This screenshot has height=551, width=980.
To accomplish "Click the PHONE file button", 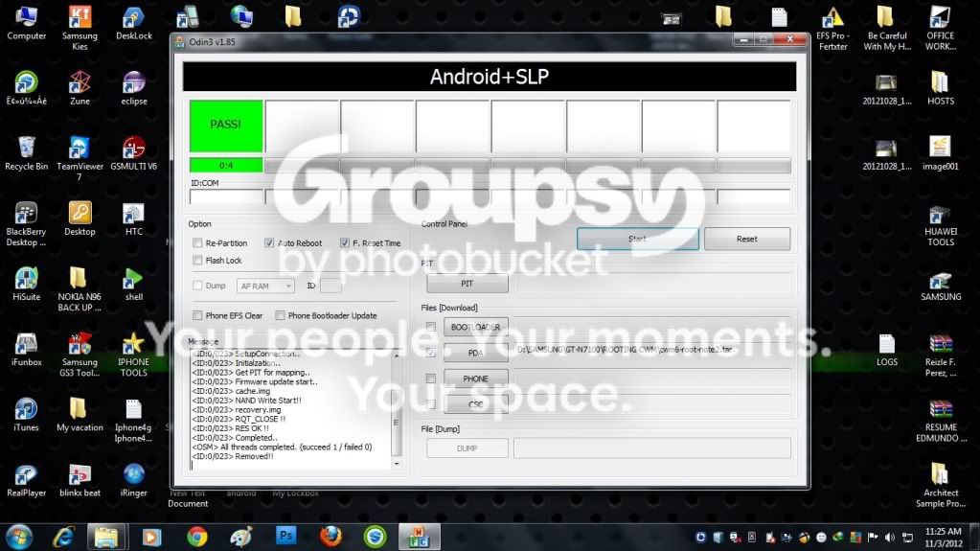I will click(x=475, y=379).
